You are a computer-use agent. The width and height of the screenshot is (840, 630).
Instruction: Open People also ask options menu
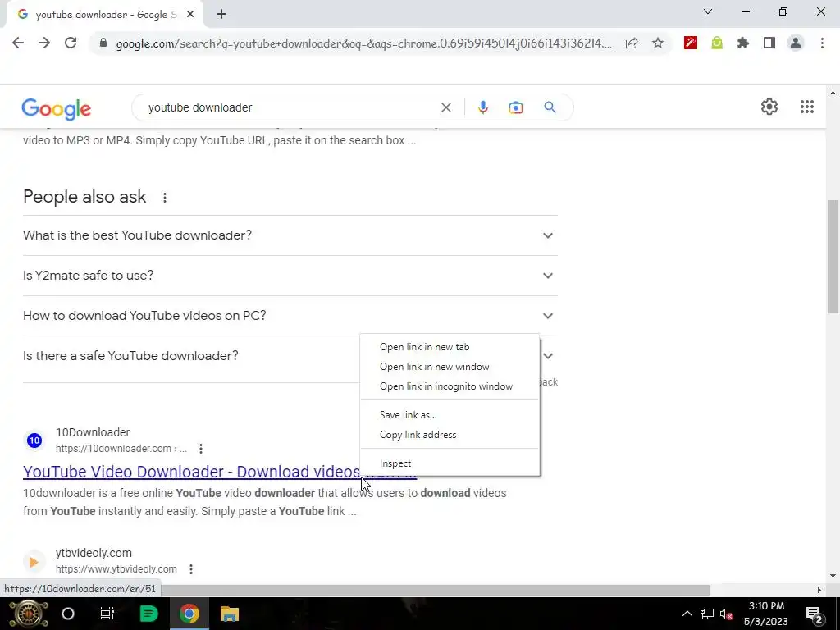pos(165,198)
